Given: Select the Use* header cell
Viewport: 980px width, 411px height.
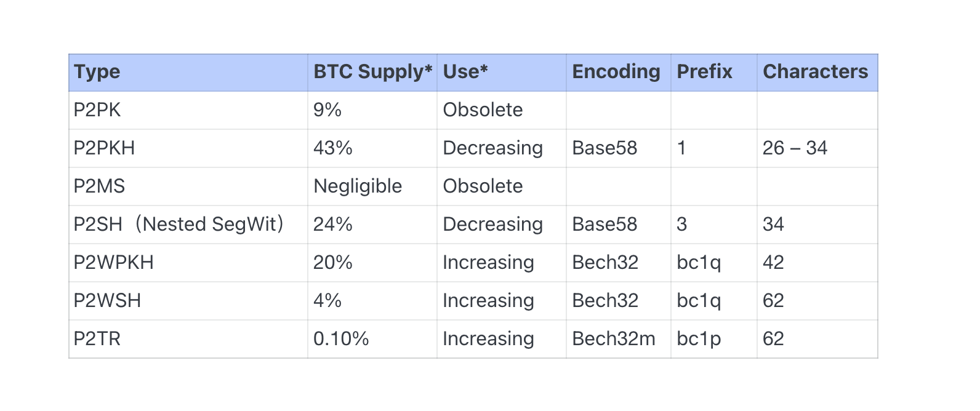Looking at the screenshot, I should pos(465,72).
